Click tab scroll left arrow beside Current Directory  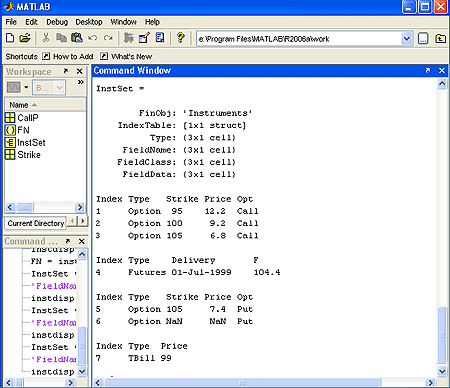tap(73, 221)
